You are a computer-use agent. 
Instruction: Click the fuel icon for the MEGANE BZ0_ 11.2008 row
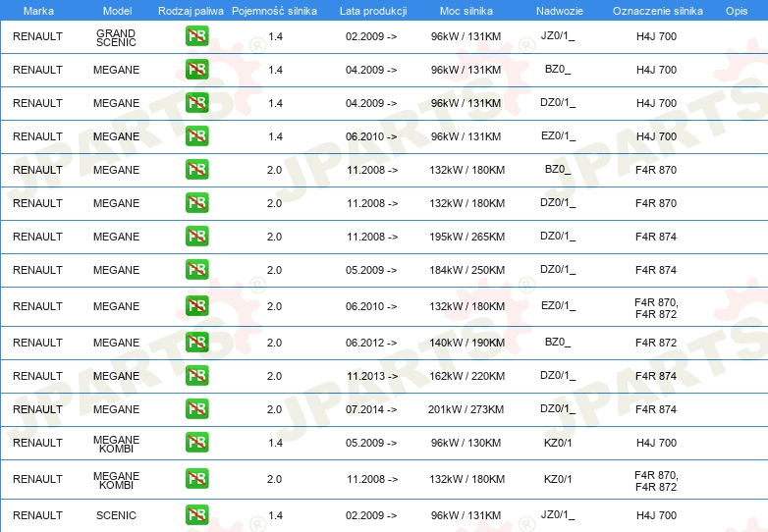(x=196, y=169)
